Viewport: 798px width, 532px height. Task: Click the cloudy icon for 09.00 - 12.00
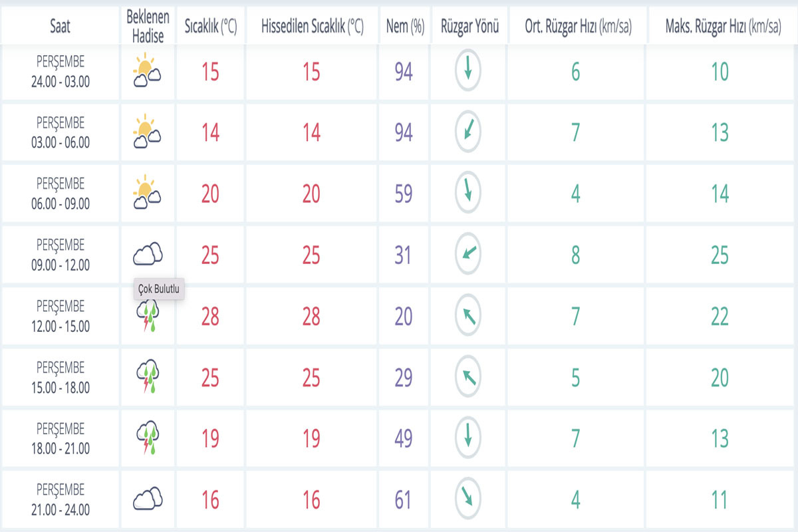click(148, 255)
